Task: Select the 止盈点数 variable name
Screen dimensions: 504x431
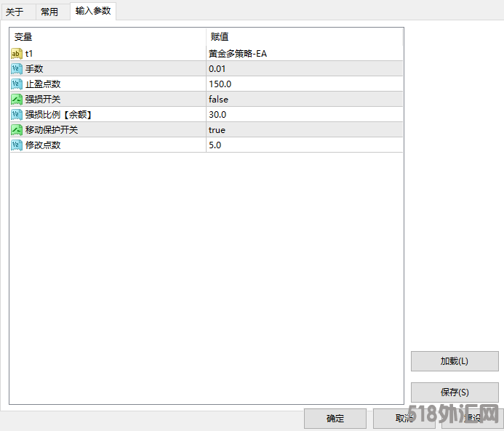Action: [x=43, y=84]
